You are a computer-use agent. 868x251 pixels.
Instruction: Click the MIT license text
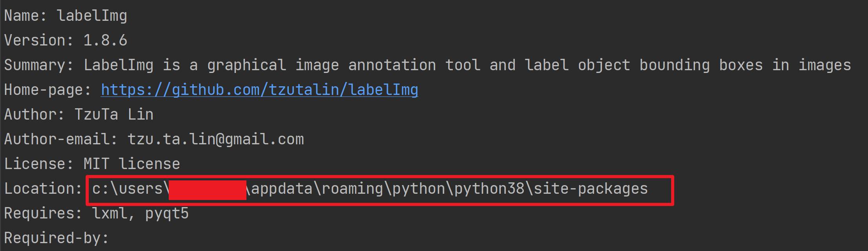[131, 164]
